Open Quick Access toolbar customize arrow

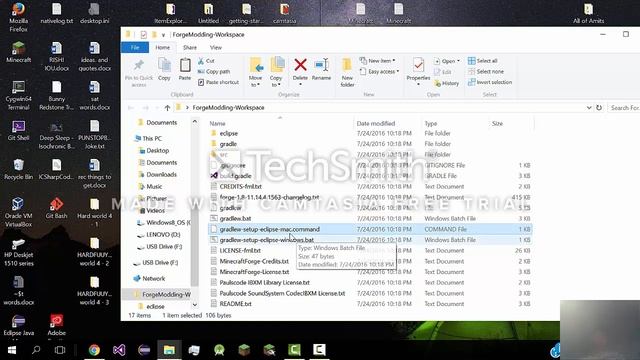tap(163, 35)
